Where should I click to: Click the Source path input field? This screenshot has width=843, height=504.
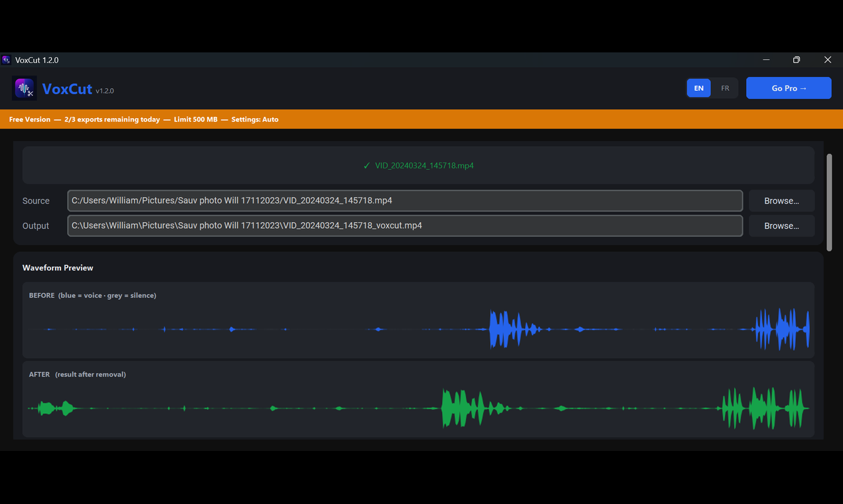pyautogui.click(x=405, y=200)
